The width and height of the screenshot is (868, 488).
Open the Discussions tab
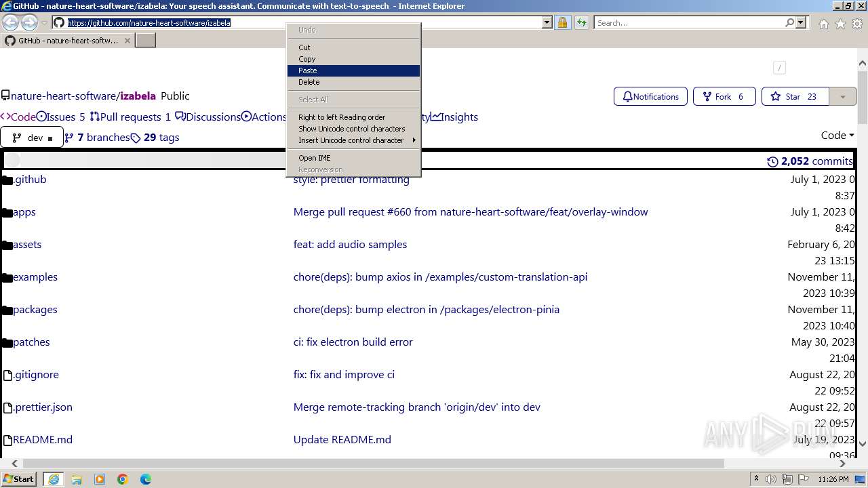pos(208,117)
